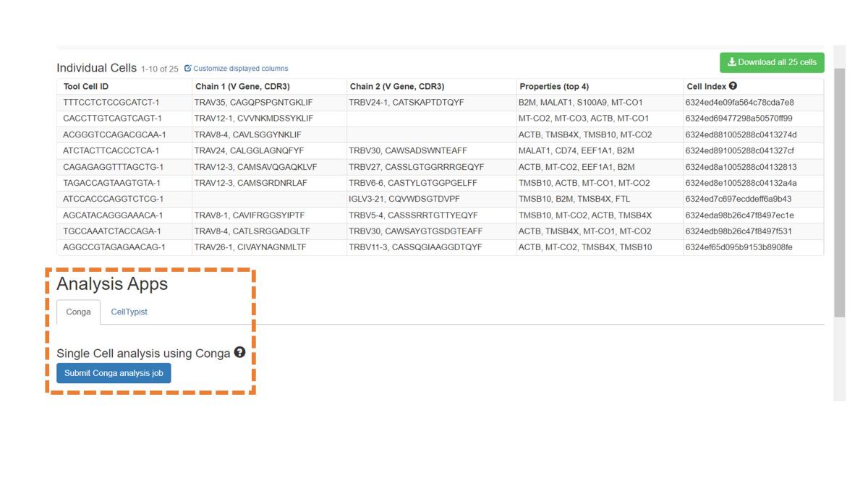Select cell ID CAGAGAGGTTTAGCTG-1
The height and width of the screenshot is (488, 868).
coord(113,167)
